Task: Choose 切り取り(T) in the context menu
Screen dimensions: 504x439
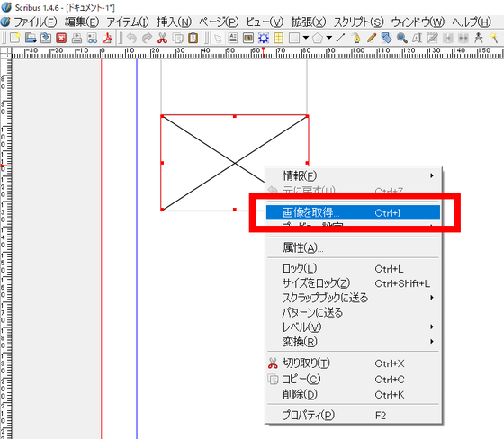Action: pos(353,363)
